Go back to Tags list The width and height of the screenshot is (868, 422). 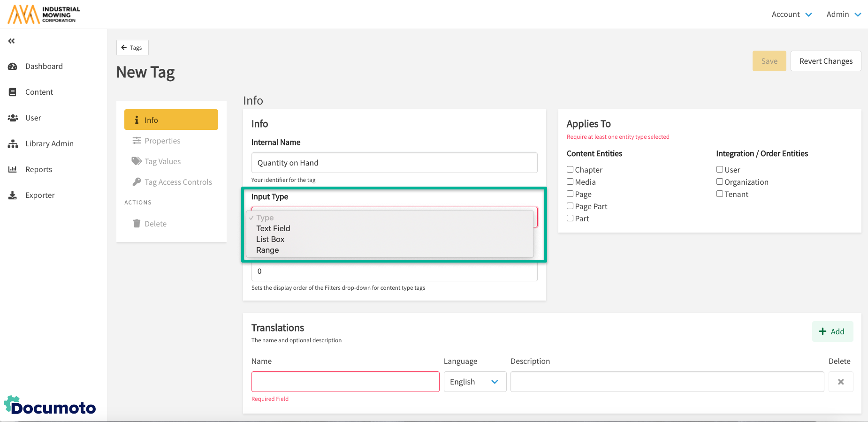click(x=132, y=48)
